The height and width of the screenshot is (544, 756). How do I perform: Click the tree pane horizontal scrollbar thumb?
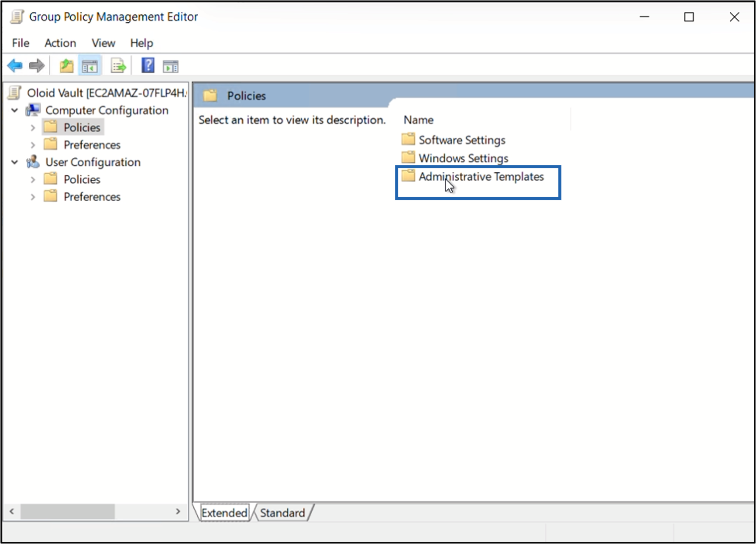point(68,511)
